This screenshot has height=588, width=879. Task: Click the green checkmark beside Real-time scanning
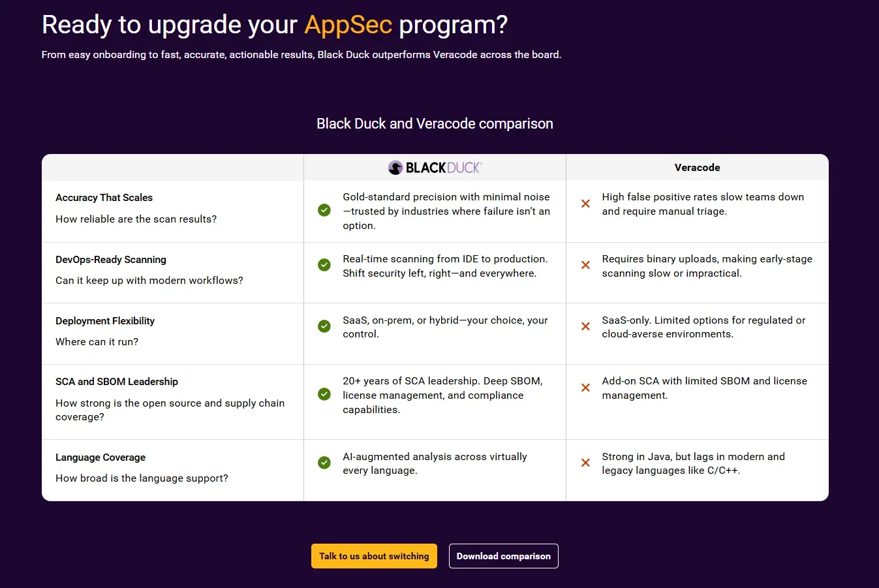pyautogui.click(x=324, y=265)
